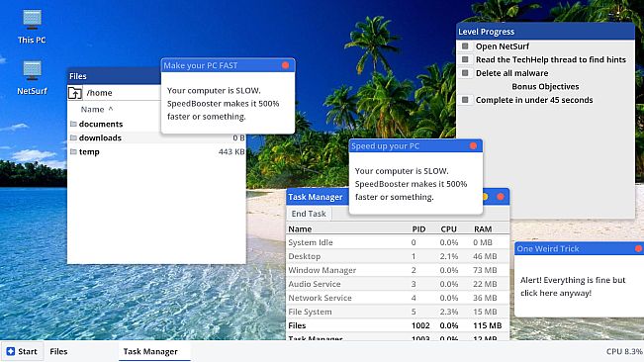Select the File System process row

[398, 312]
